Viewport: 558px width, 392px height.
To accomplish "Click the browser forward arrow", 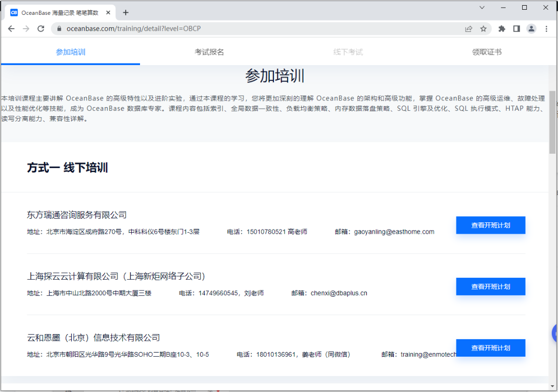I will 26,29.
